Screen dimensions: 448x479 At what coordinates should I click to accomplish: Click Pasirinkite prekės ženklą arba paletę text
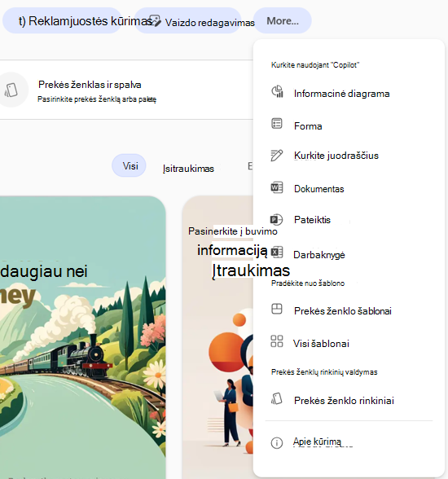pyautogui.click(x=97, y=99)
